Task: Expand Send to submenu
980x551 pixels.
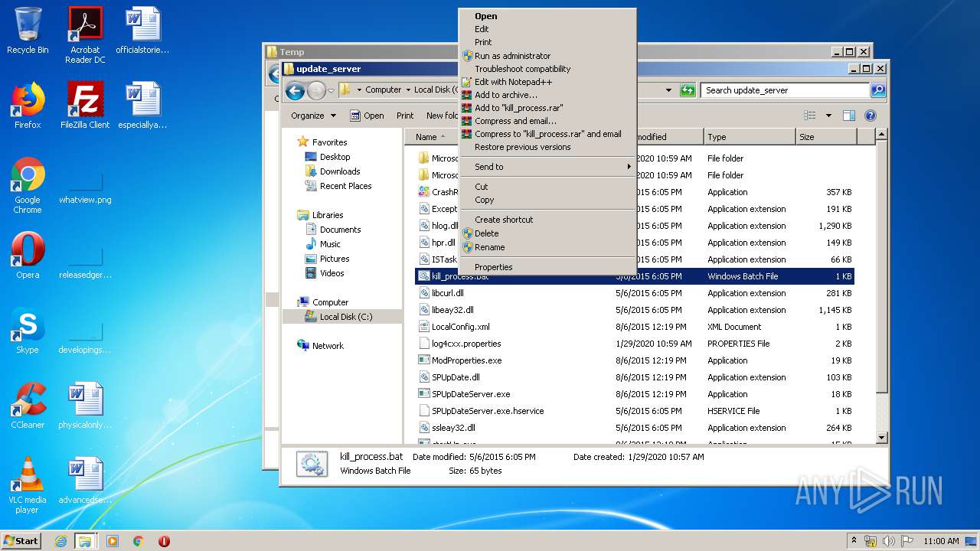Action: (x=547, y=167)
